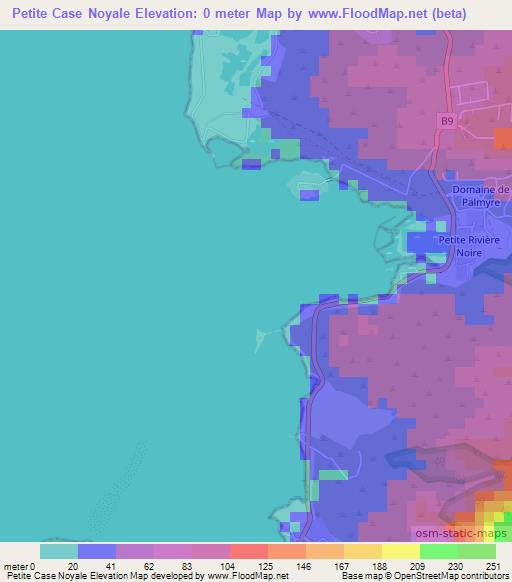
Task: Click the legend value 104
Action: [x=227, y=567]
